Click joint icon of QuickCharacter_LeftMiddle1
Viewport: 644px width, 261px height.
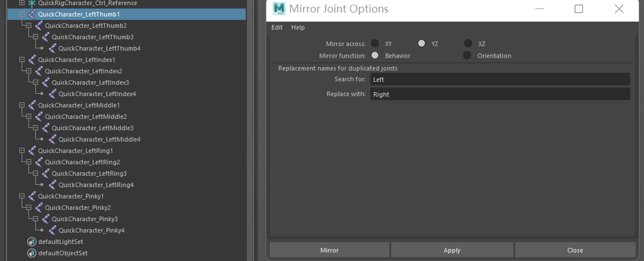tap(32, 105)
